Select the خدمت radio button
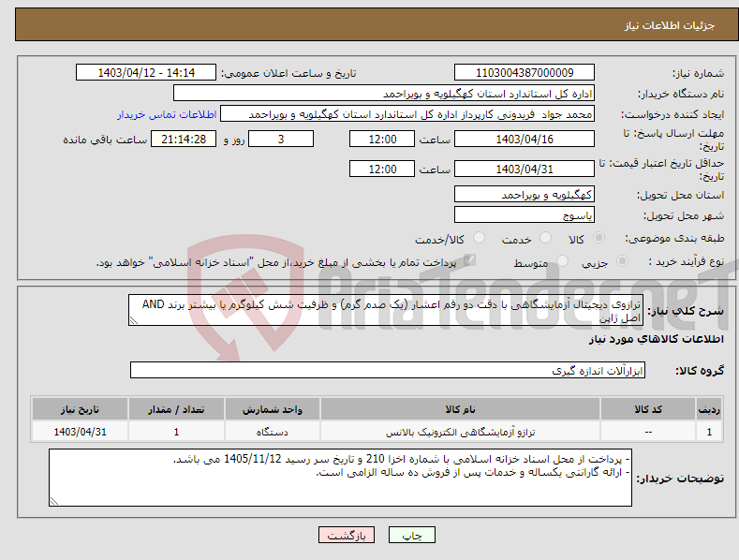Screen dimensions: 739x560 click(x=545, y=238)
